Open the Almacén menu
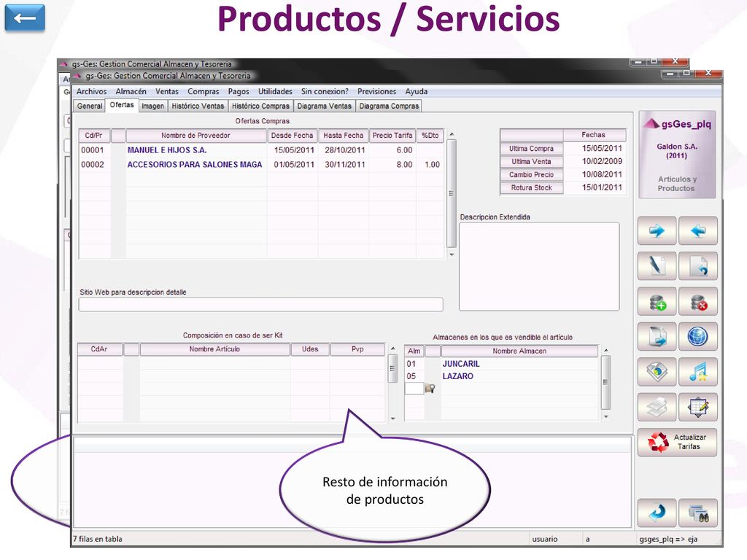Image resolution: width=747 pixels, height=560 pixels. tap(131, 91)
